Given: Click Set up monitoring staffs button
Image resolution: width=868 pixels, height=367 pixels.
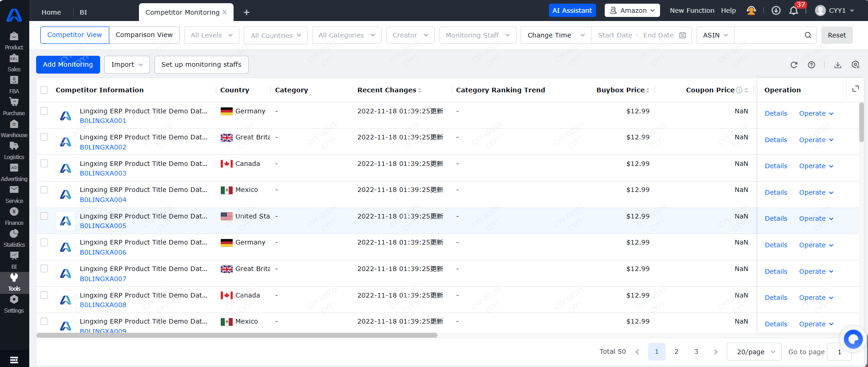Looking at the screenshot, I should pos(202,65).
